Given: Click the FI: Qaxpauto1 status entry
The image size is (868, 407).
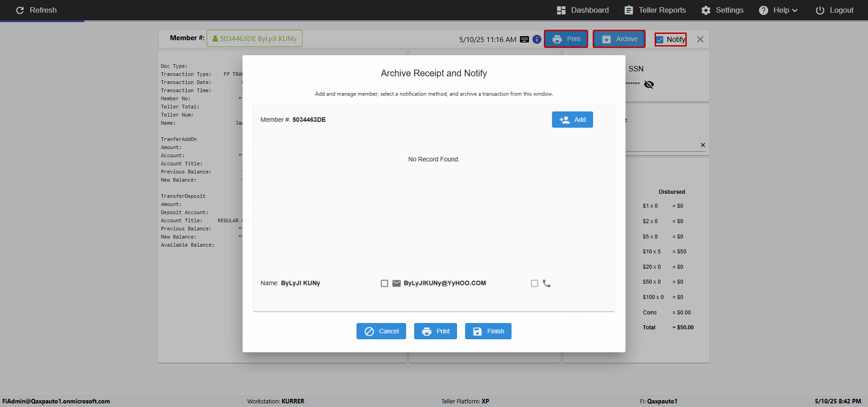Looking at the screenshot, I should (x=659, y=401).
